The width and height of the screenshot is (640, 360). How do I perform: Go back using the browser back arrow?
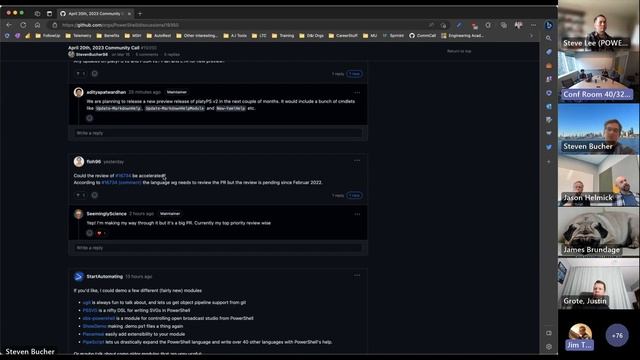[9, 25]
